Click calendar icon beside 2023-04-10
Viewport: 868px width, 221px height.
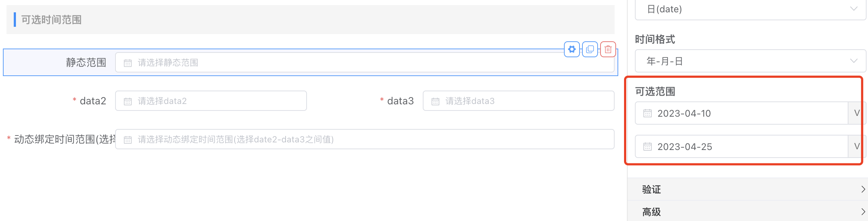pos(648,113)
